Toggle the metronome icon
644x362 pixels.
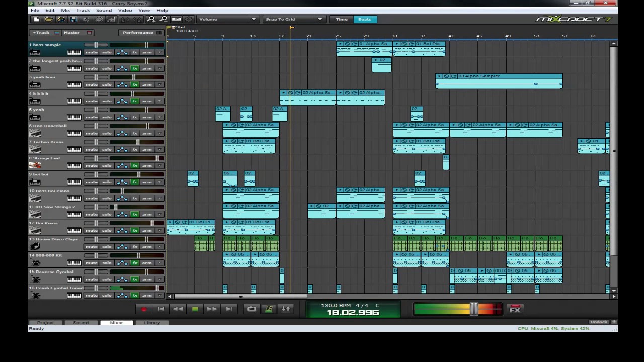point(269,309)
